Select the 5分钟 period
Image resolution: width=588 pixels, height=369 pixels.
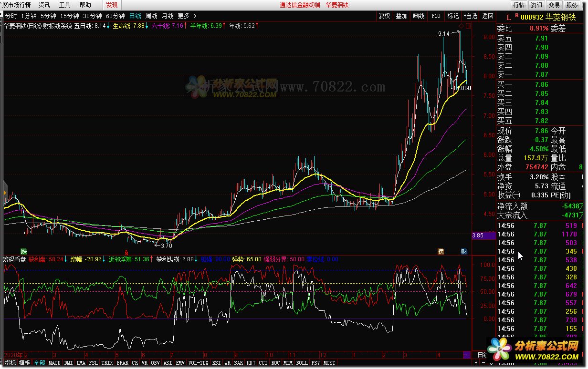pyautogui.click(x=48, y=16)
